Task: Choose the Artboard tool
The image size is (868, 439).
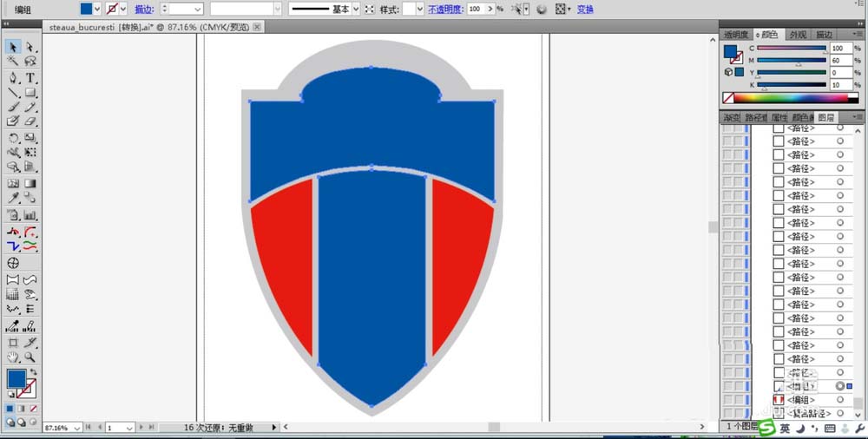Action: click(x=13, y=344)
